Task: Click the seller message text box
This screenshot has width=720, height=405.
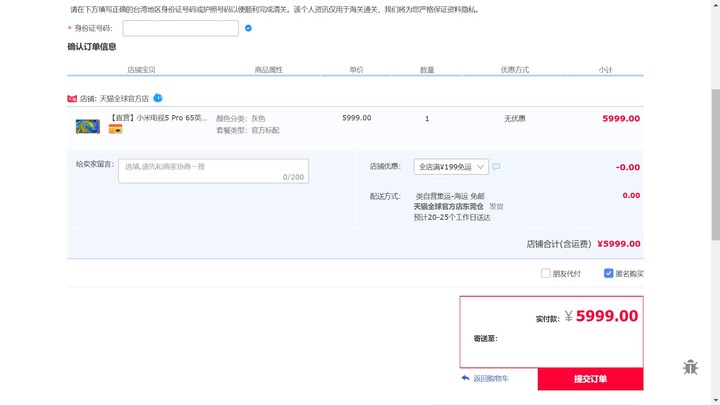Action: point(214,171)
